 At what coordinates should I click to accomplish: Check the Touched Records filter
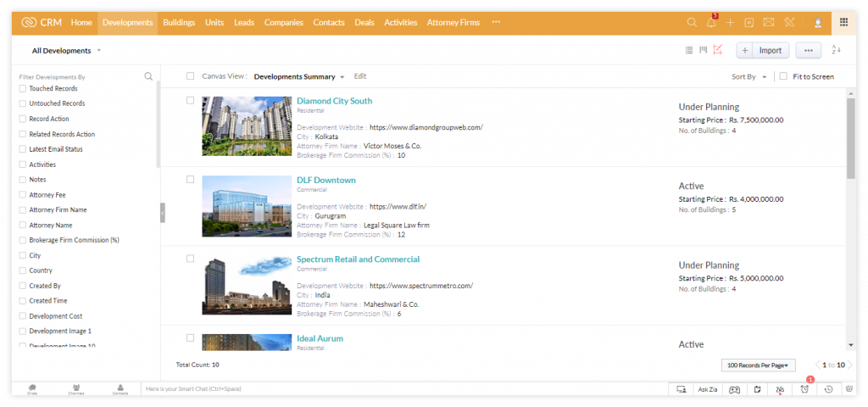pyautogui.click(x=23, y=88)
